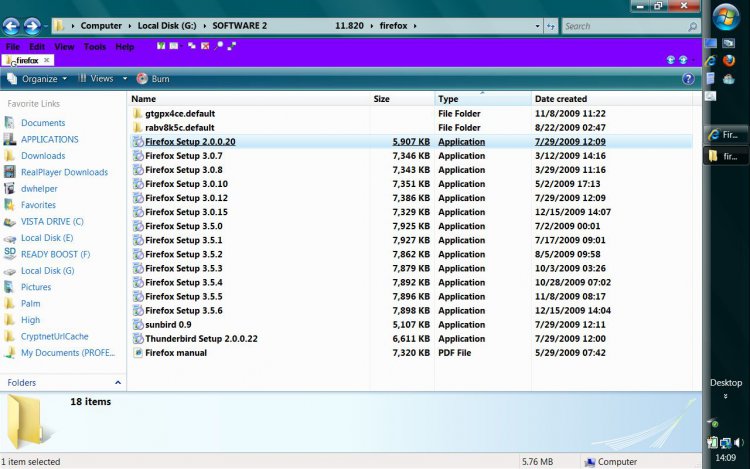Open the Organize dropdown

click(x=37, y=79)
